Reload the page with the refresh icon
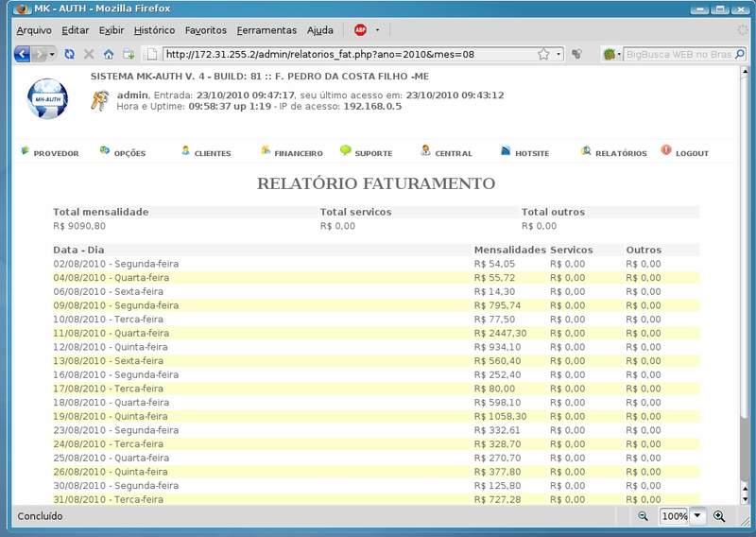Viewport: 756px width, 537px height. coord(69,54)
